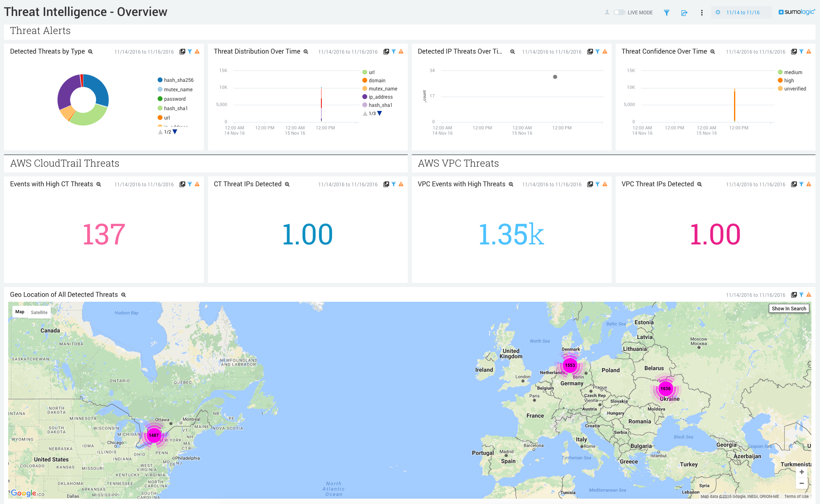Viewport: 820px width, 504px height.
Task: Toggle the hash_sha256 legend series
Action: point(175,80)
